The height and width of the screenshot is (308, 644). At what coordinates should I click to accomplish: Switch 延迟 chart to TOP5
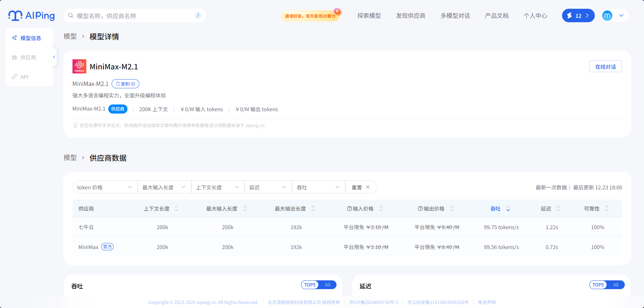pyautogui.click(x=598, y=285)
